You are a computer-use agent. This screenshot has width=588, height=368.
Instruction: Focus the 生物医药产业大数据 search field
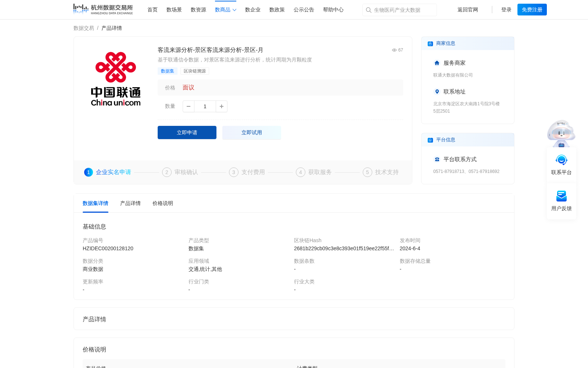399,10
